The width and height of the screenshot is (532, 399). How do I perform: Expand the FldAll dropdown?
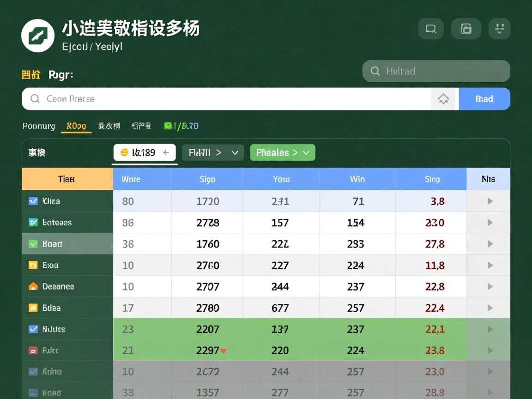click(x=212, y=152)
